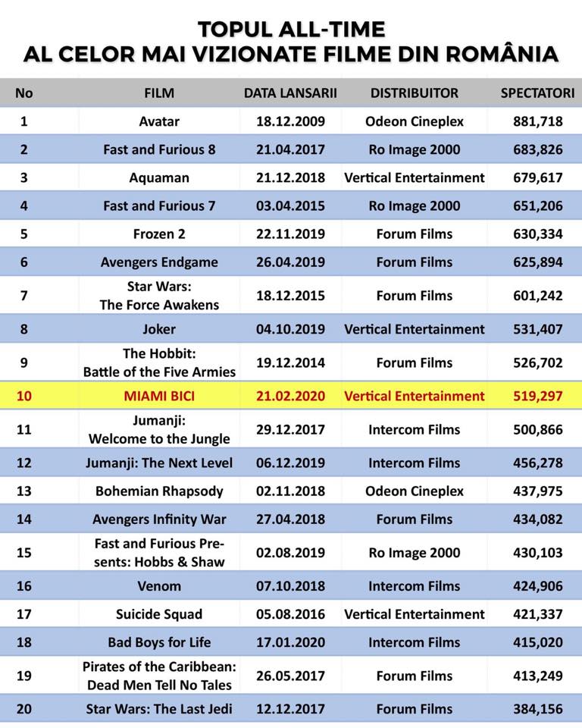
Task: Select Avengers Endgame film title
Action: 159,262
